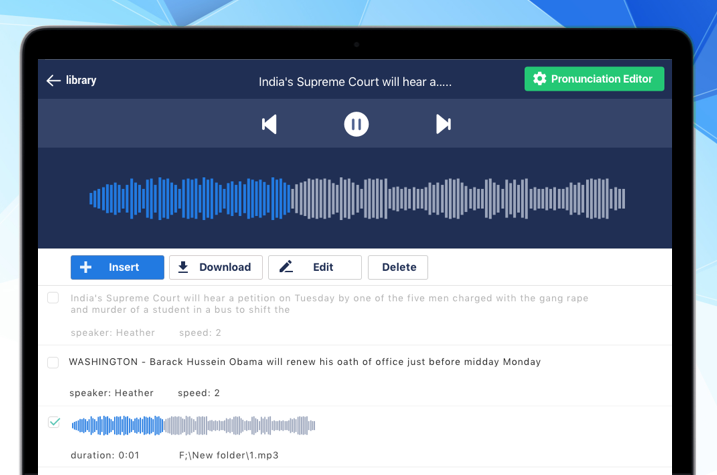Click speed: 2 under Supreme Court paragraph
Image resolution: width=717 pixels, height=475 pixels.
click(x=200, y=333)
